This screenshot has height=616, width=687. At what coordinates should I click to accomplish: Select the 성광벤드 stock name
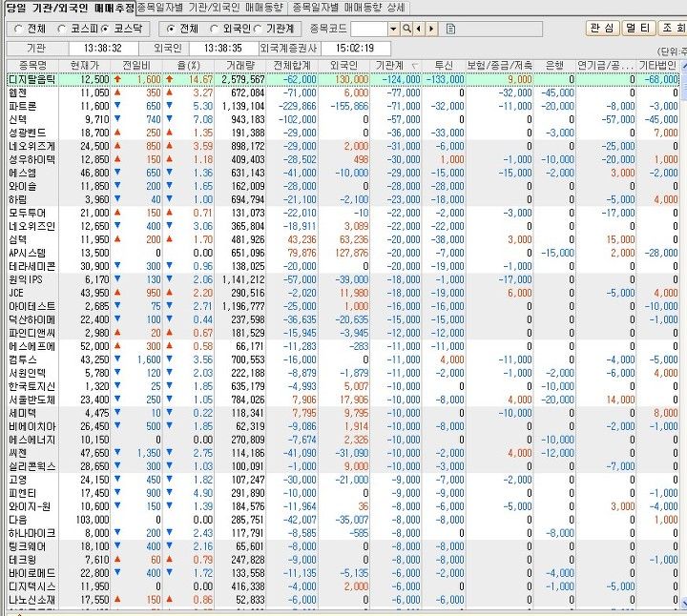click(27, 133)
